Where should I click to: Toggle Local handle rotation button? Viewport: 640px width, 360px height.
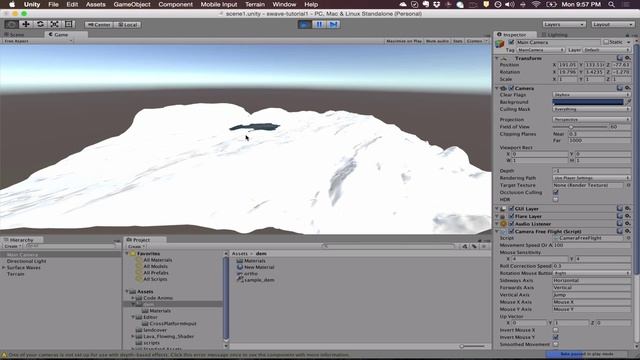[x=128, y=25]
